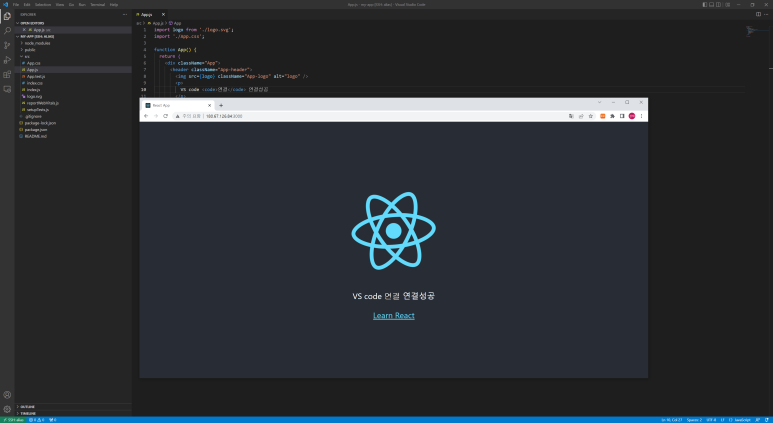
Task: Open the Edit menu
Action: (x=27, y=4)
